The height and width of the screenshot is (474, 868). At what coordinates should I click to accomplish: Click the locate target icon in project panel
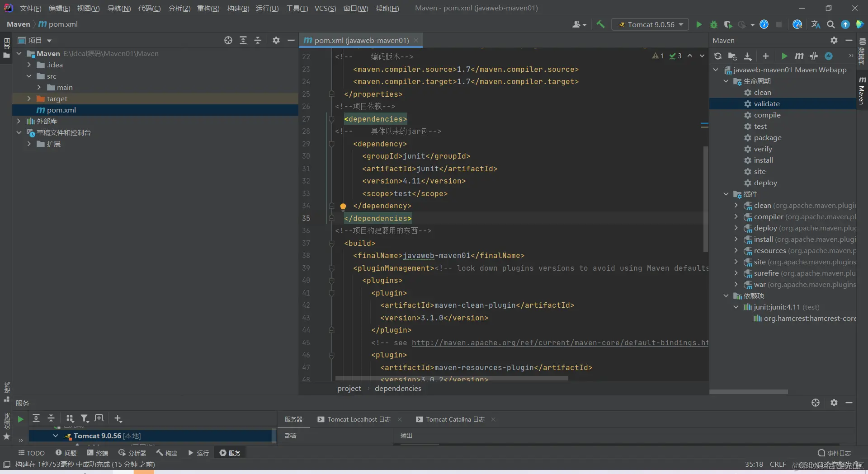tap(228, 40)
